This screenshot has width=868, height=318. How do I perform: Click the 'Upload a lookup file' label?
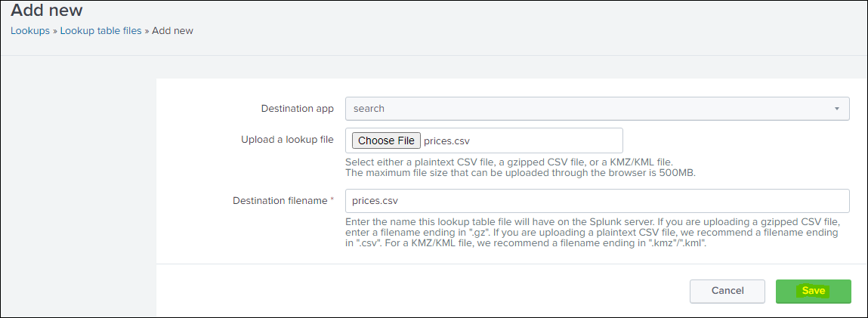(287, 140)
